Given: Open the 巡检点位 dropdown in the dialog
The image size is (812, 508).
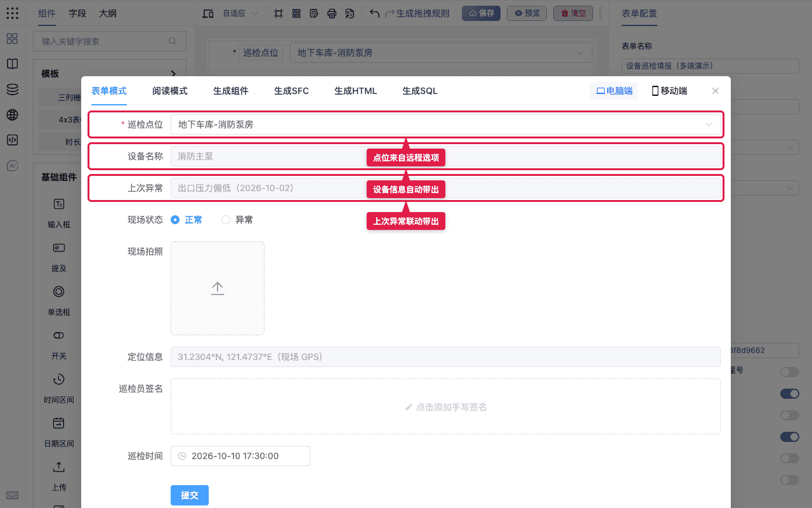Looking at the screenshot, I should click(x=445, y=124).
